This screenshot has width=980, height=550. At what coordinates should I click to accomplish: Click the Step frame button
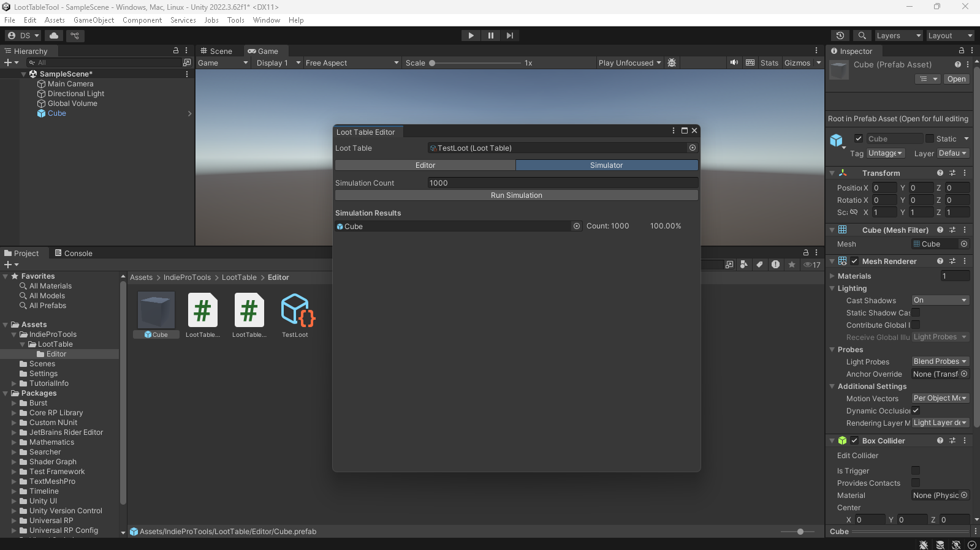(510, 36)
